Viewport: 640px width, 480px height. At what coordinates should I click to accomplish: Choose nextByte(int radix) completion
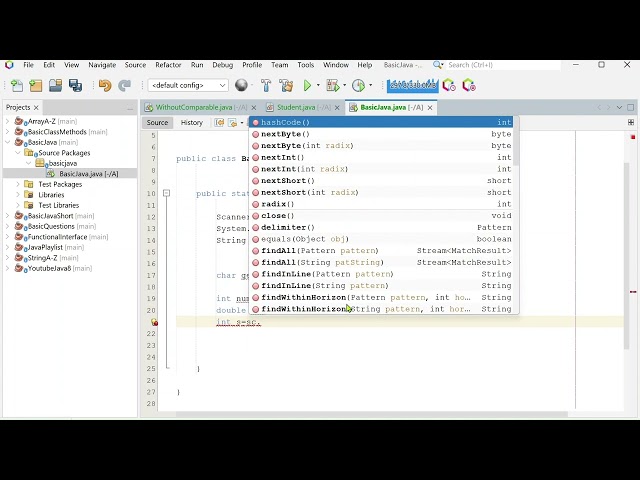[x=381, y=146]
